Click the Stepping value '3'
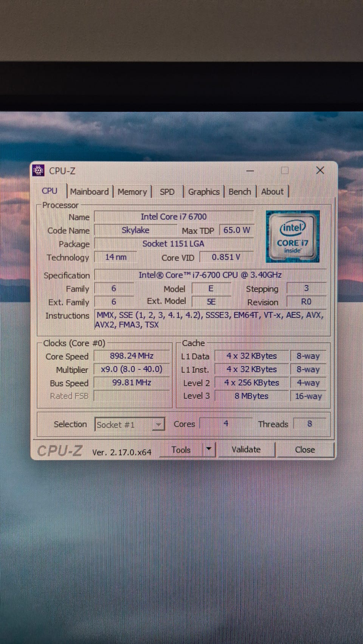363x644 pixels. pyautogui.click(x=306, y=289)
